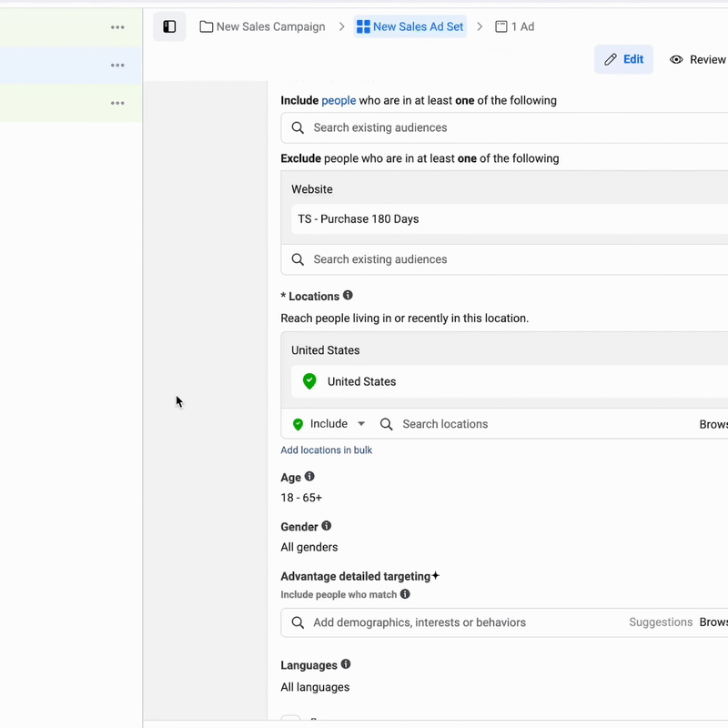Click Add locations in bulk link
This screenshot has width=728, height=728.
pos(326,450)
